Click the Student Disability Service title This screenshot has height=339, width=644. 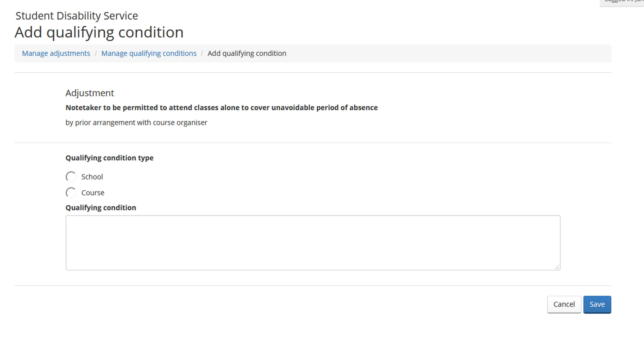tap(77, 16)
